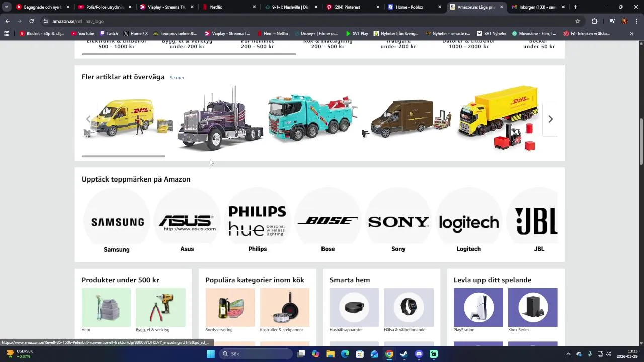Open the DHL container truck with forklift
The width and height of the screenshot is (644, 362).
coord(499,119)
